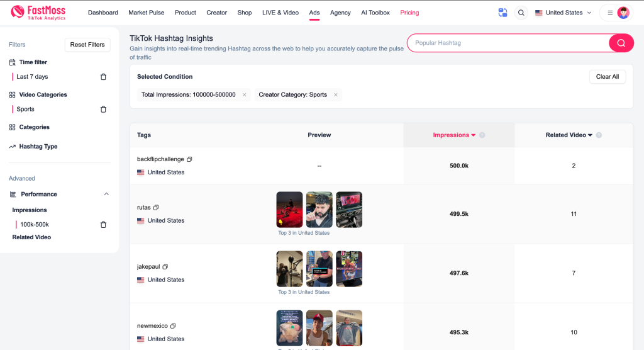Open the first rutas preview thumbnail

point(289,210)
